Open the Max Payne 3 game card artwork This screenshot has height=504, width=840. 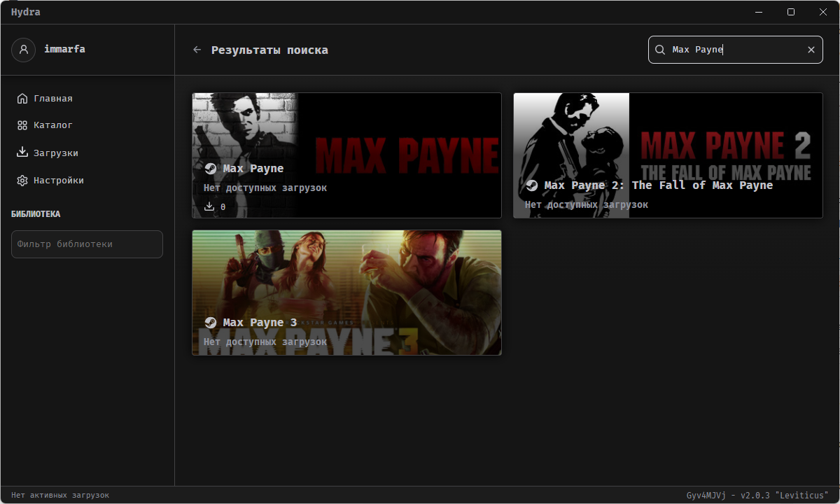[x=347, y=293]
